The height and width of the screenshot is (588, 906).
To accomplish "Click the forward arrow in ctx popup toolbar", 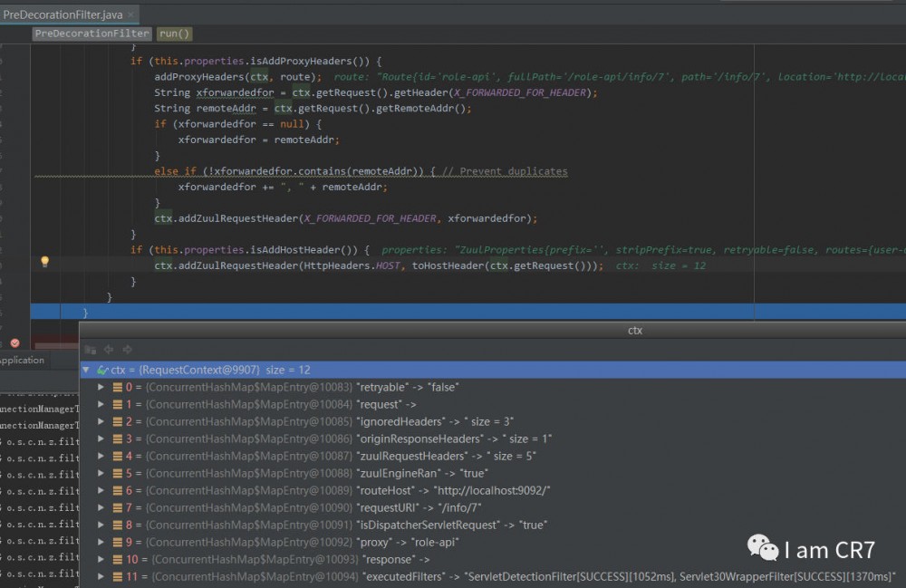I will (127, 349).
